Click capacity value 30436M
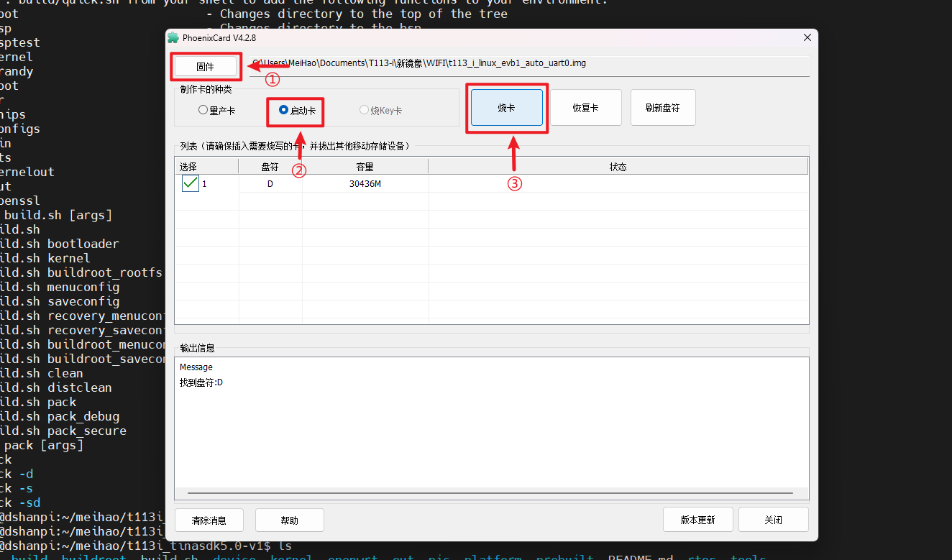Viewport: 952px width, 560px height. pos(365,184)
